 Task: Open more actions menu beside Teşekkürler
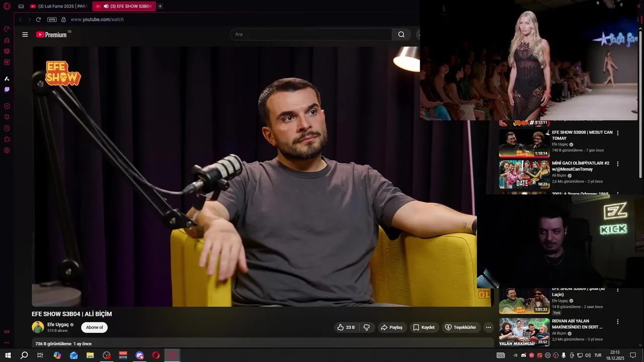[488, 327]
